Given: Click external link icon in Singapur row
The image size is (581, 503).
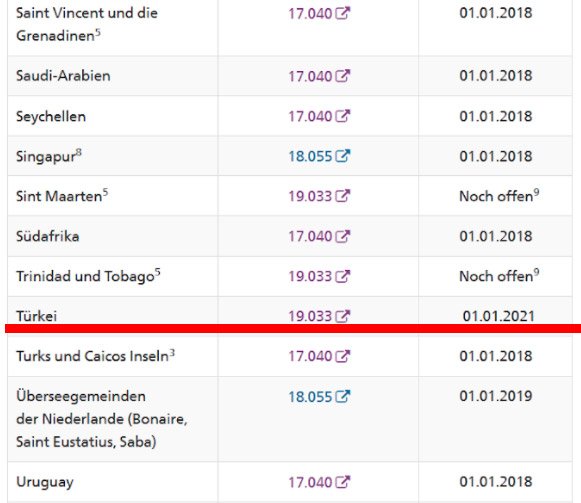Looking at the screenshot, I should [342, 156].
